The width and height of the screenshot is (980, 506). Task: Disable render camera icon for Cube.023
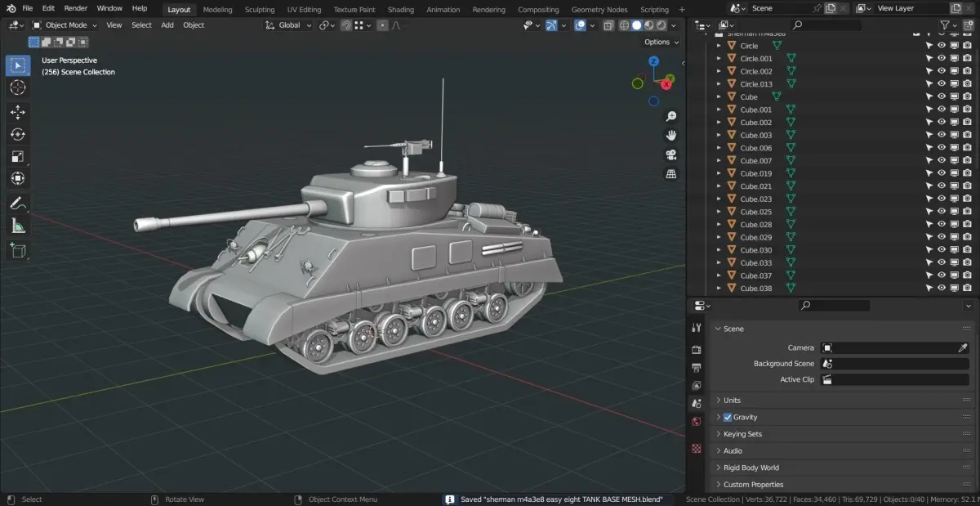click(x=967, y=199)
